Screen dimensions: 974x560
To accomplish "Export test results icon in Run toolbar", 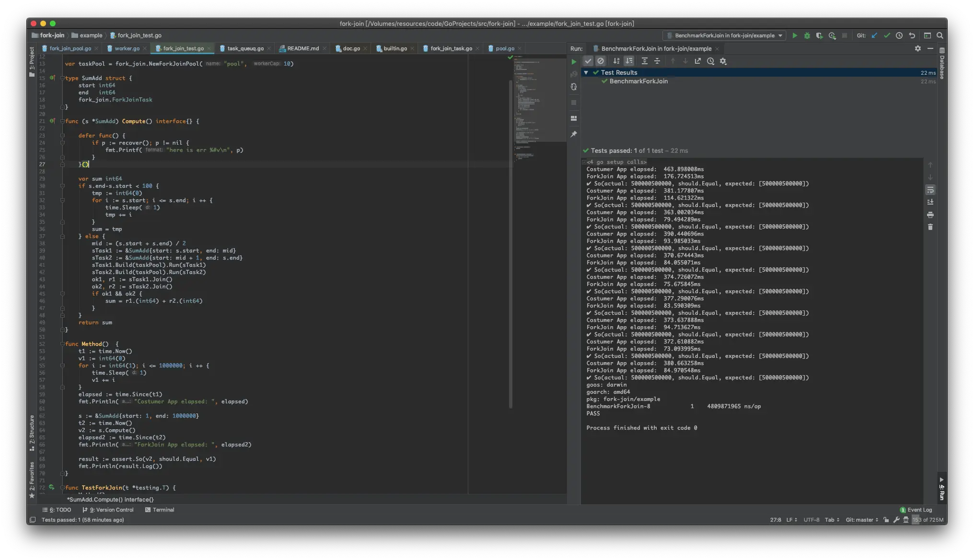I will (698, 61).
